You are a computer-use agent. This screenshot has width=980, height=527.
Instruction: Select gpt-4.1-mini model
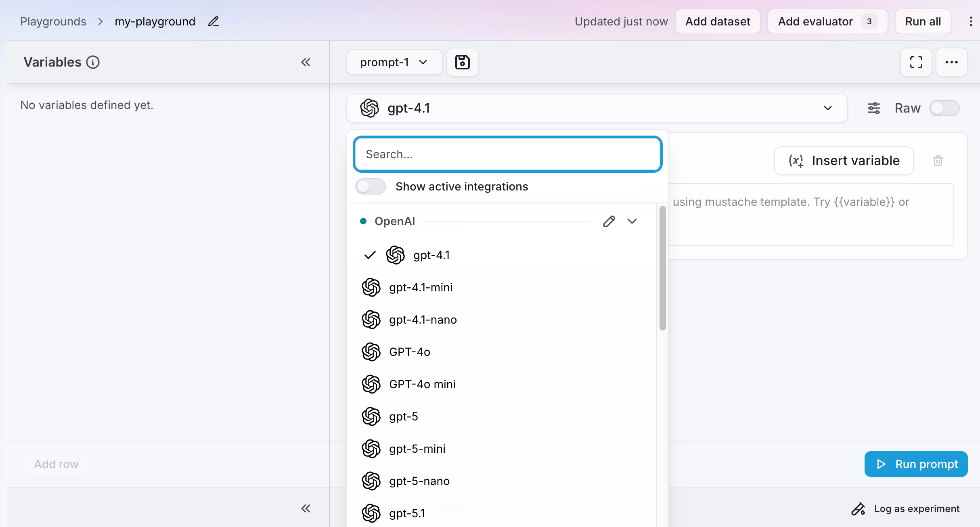tap(502, 287)
